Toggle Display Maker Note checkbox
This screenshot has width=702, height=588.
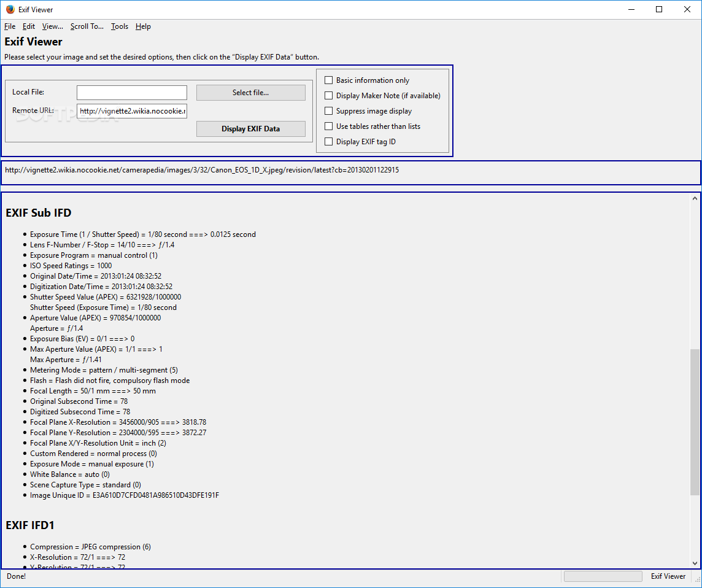[329, 95]
